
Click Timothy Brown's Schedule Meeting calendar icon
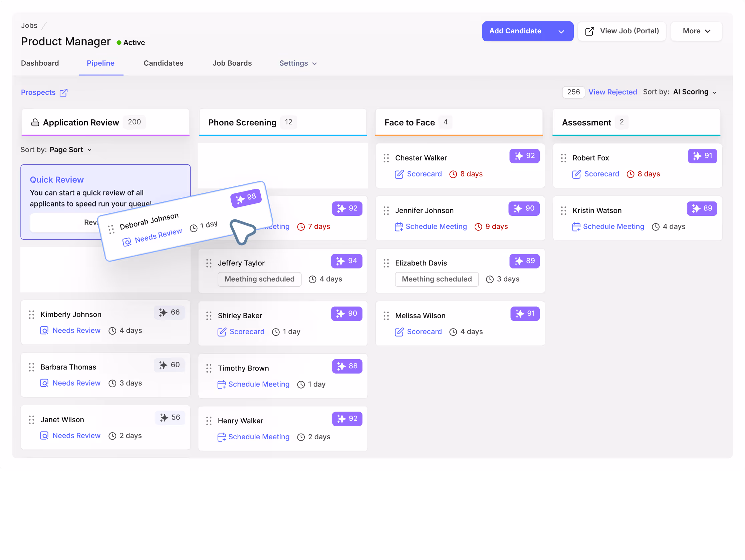[221, 384]
